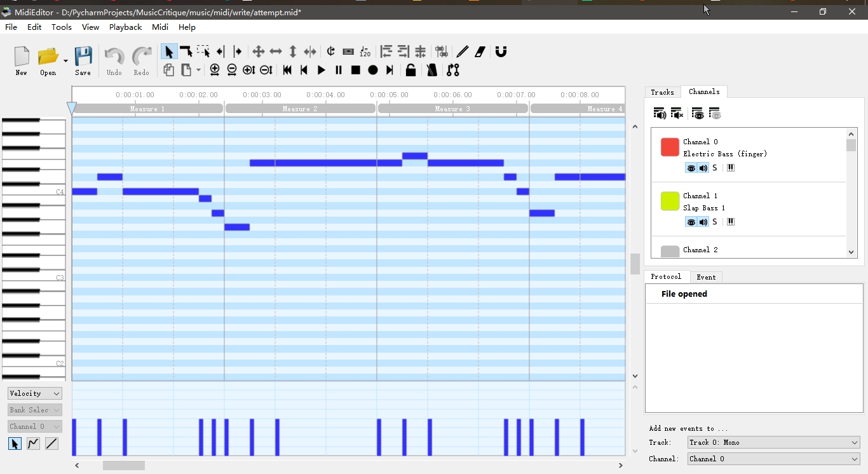Solo Channel 0 with S button

715,168
